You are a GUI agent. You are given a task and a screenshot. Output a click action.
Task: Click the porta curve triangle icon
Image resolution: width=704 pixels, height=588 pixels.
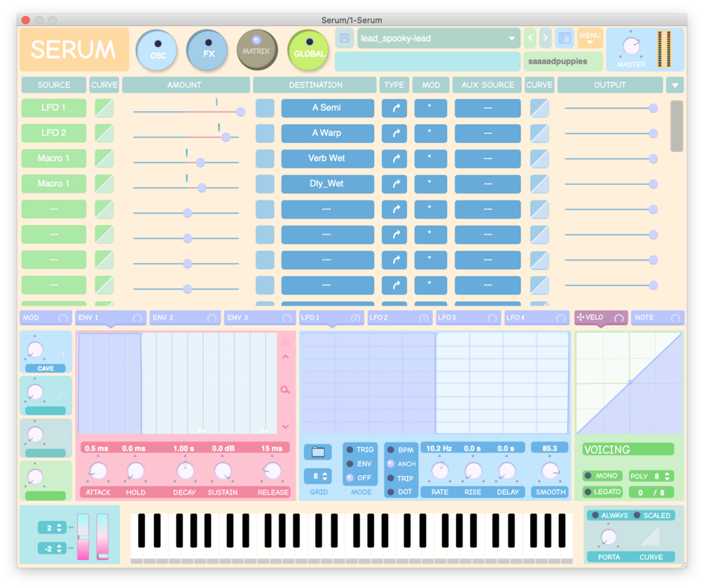pyautogui.click(x=651, y=537)
